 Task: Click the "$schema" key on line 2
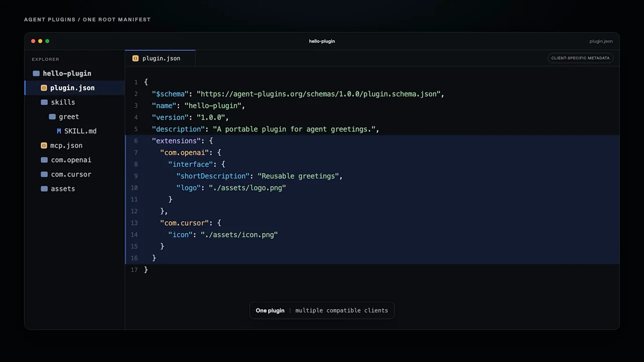point(170,94)
